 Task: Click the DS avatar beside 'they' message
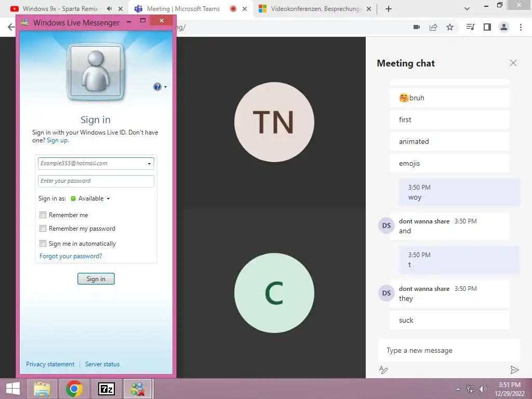pos(387,293)
